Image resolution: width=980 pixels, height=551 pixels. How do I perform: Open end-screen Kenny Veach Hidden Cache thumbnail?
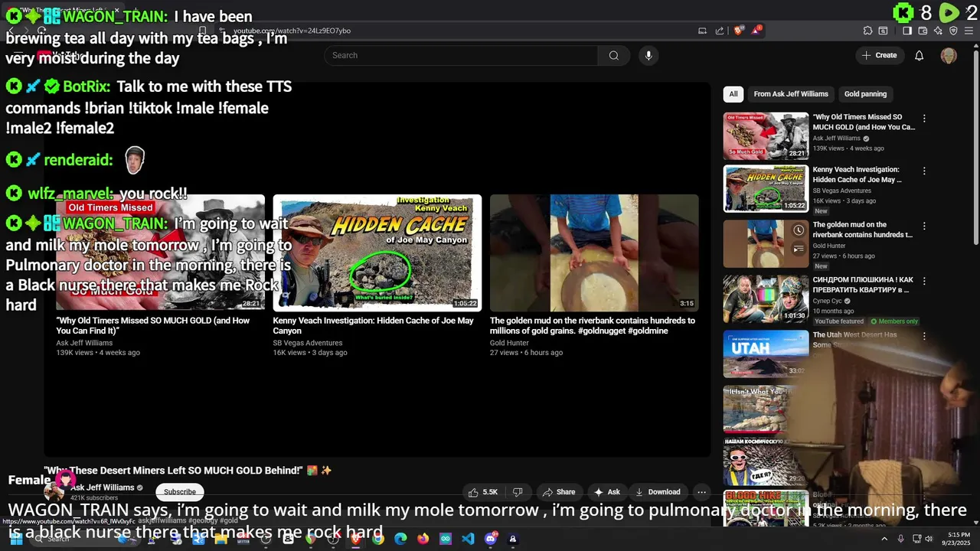(x=377, y=253)
